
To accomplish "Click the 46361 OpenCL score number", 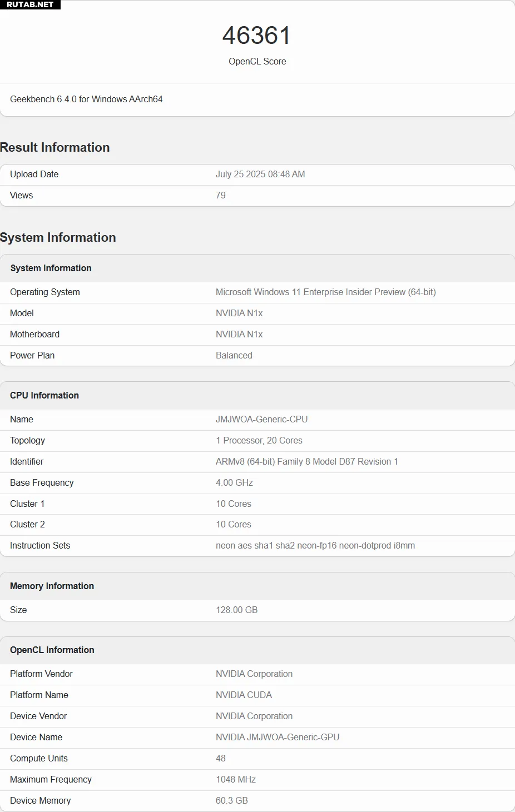I will coord(257,36).
